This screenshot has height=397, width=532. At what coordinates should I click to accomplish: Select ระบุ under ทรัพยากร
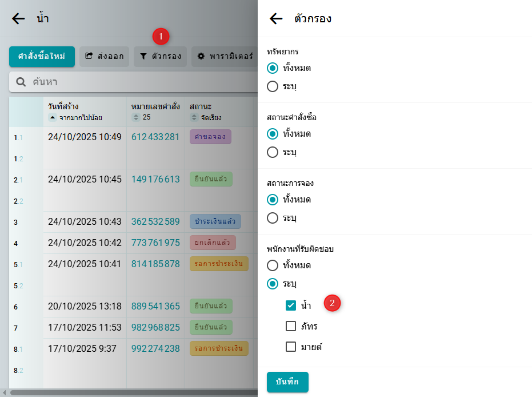tap(273, 87)
